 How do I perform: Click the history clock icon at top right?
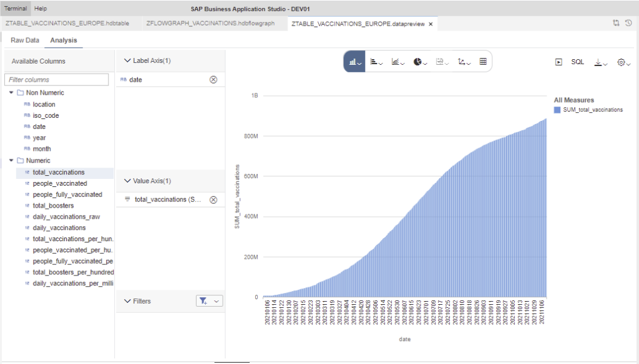[x=628, y=23]
